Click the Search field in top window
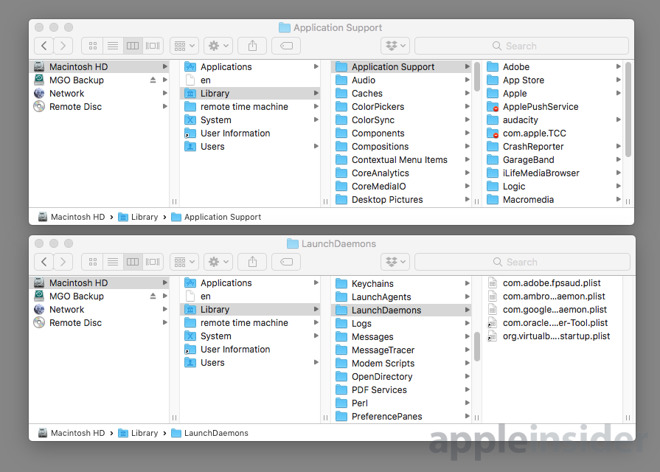The image size is (660, 472). (x=522, y=45)
